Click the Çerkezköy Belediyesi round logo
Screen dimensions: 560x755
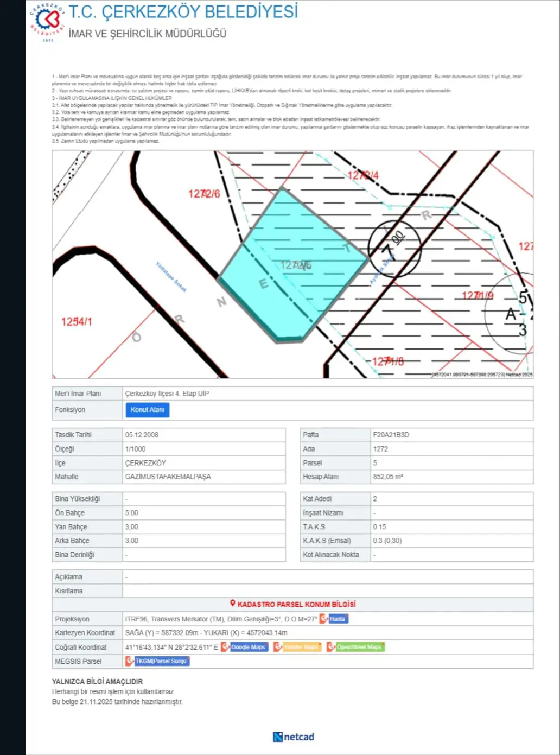point(47,21)
